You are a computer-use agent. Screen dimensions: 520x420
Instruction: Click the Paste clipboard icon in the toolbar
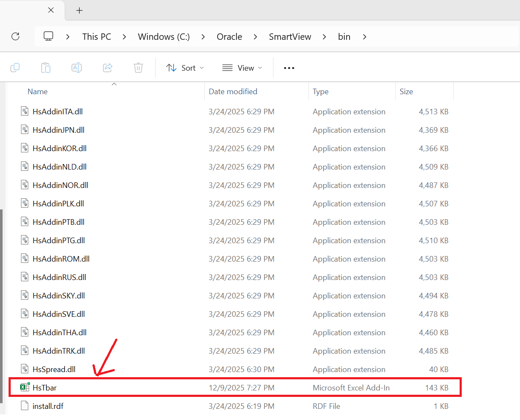coord(46,68)
